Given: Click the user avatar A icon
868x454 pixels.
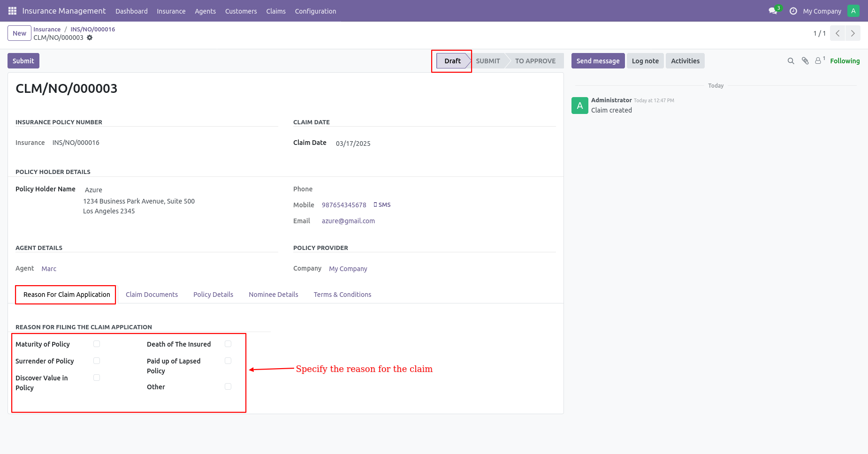Looking at the screenshot, I should [x=853, y=11].
